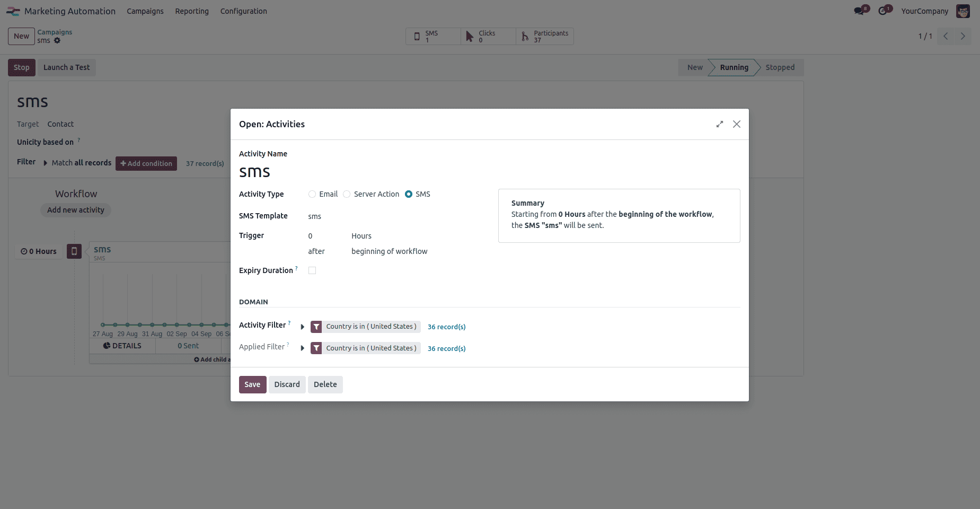Delete the activity
980x509 pixels.
pos(325,384)
